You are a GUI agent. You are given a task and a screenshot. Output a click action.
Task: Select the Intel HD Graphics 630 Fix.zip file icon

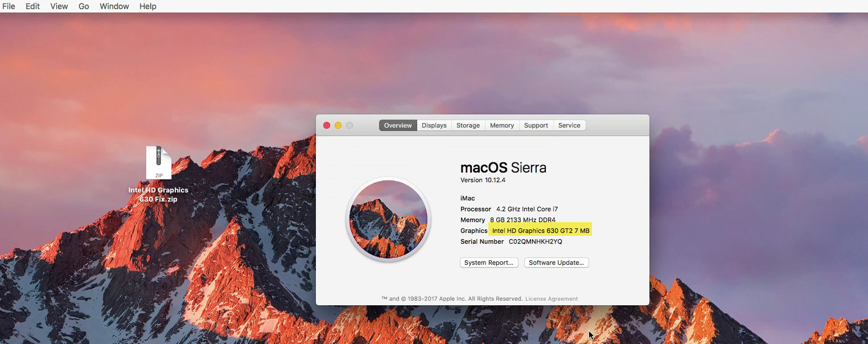159,163
